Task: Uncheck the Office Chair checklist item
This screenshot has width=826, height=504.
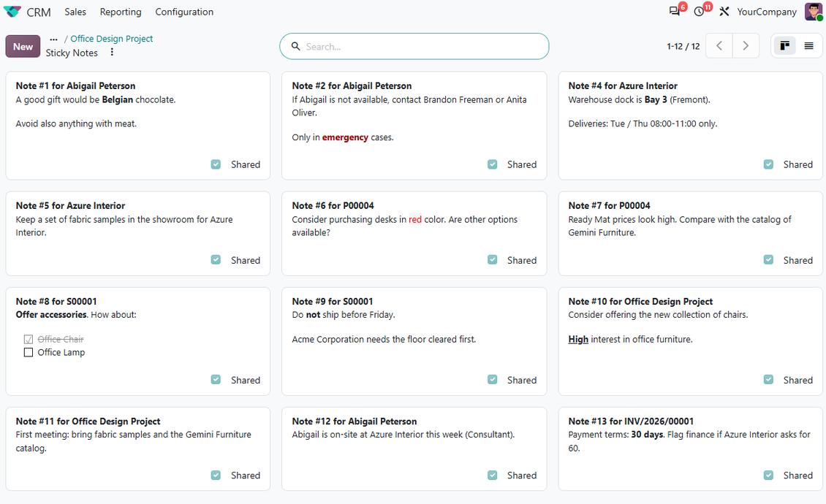Action: tap(29, 339)
